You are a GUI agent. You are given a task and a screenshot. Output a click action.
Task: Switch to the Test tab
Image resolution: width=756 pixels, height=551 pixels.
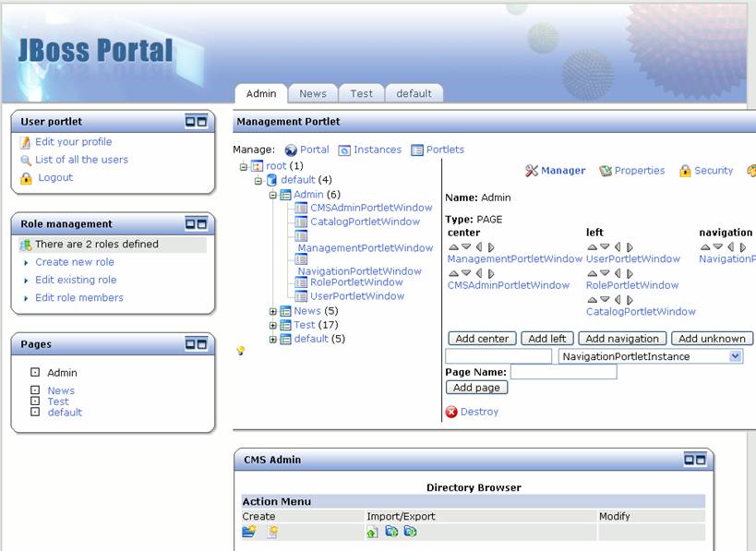[362, 93]
